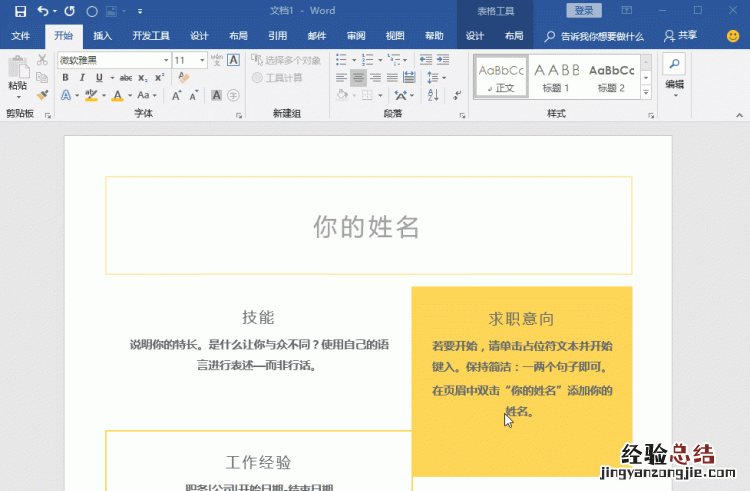
Task: Click the font color A button
Action: (x=117, y=95)
